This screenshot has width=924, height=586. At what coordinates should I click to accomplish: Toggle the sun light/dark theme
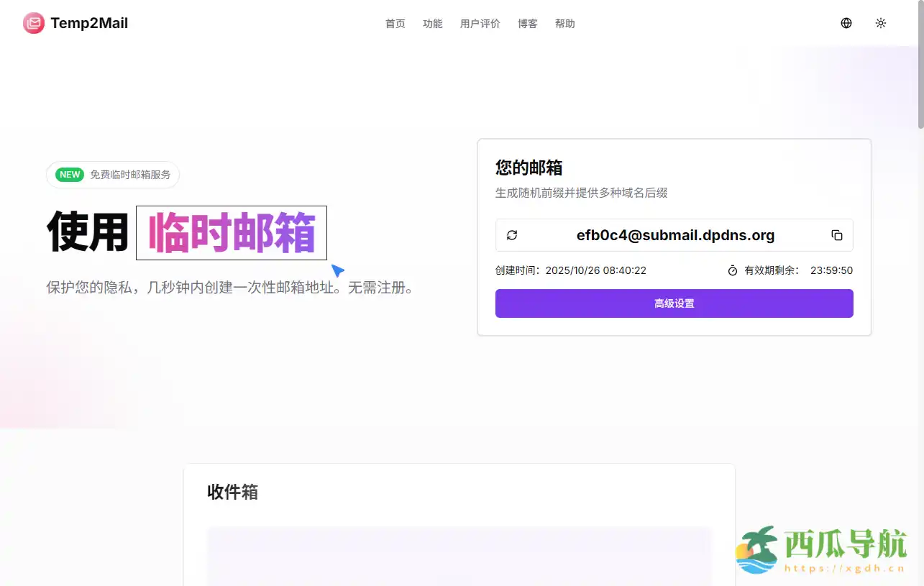(881, 23)
